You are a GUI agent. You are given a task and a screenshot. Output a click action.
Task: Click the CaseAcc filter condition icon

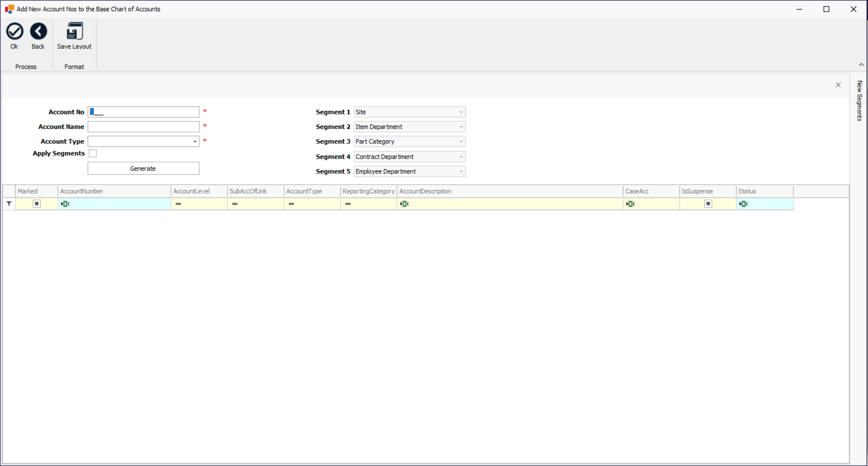(630, 204)
